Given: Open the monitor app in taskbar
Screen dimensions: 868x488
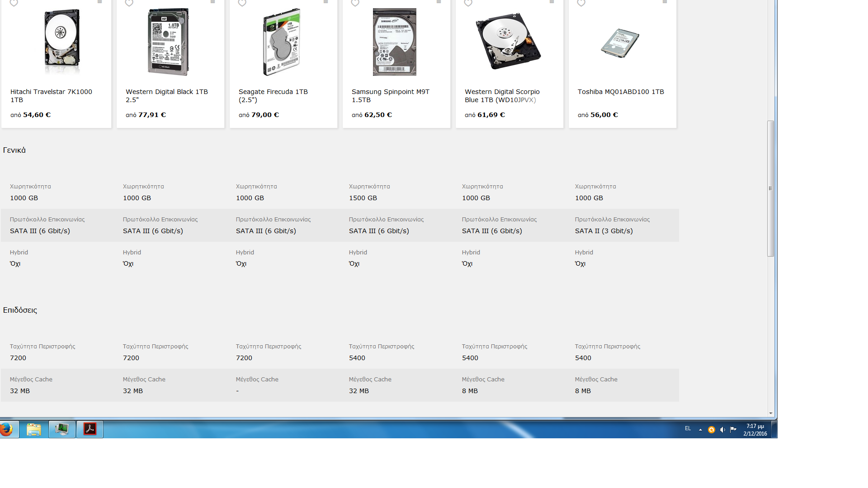Looking at the screenshot, I should tap(62, 429).
